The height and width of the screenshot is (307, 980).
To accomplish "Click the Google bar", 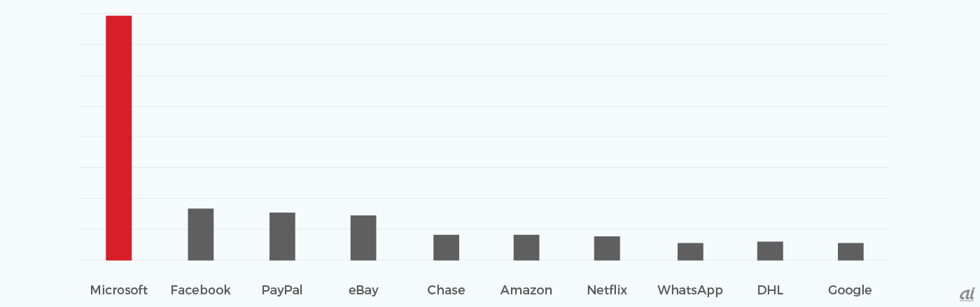I will click(850, 252).
